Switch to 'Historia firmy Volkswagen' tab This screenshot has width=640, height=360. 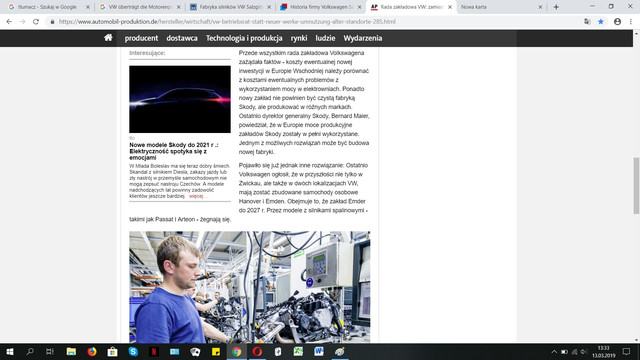[x=321, y=7]
